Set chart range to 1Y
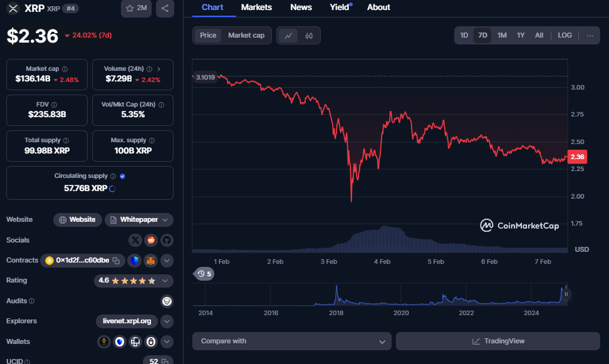The width and height of the screenshot is (609, 364). pyautogui.click(x=521, y=35)
